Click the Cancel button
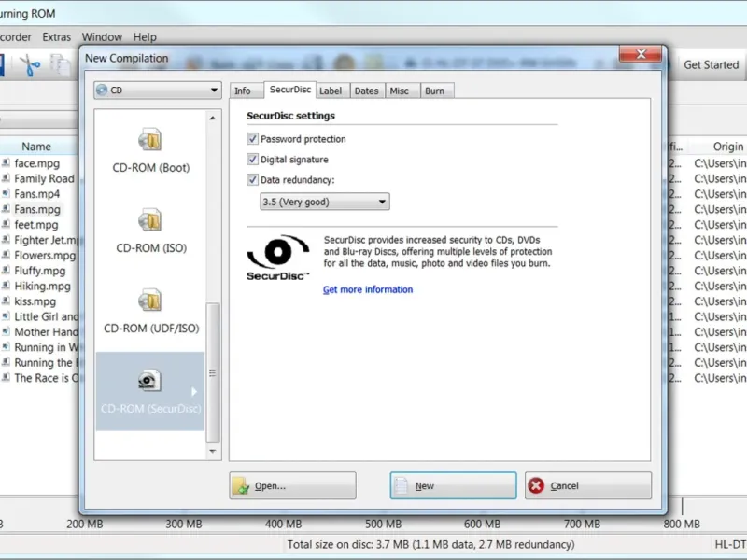The image size is (747, 560). [588, 485]
